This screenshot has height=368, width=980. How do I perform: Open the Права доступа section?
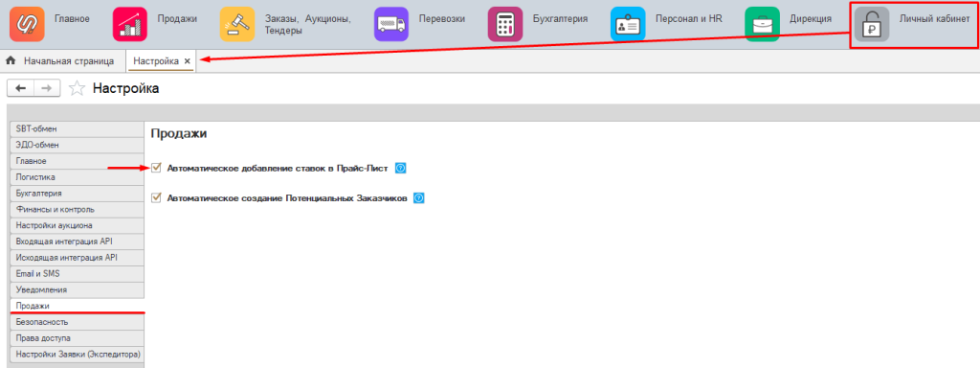tap(78, 338)
